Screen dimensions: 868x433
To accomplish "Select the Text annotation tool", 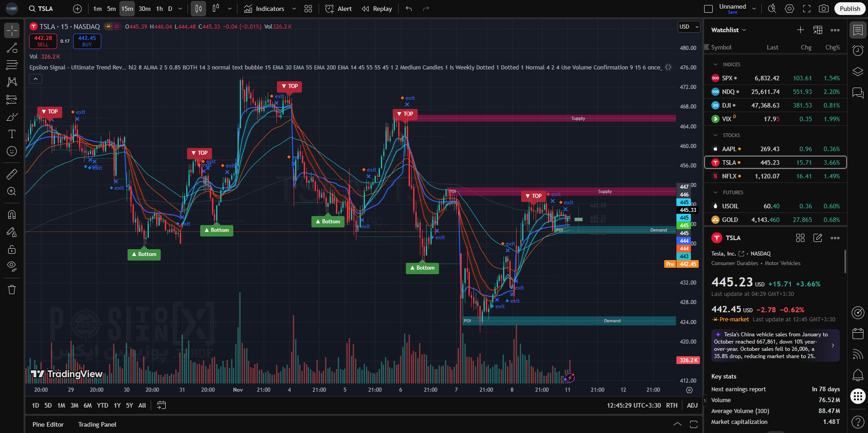I will [12, 134].
